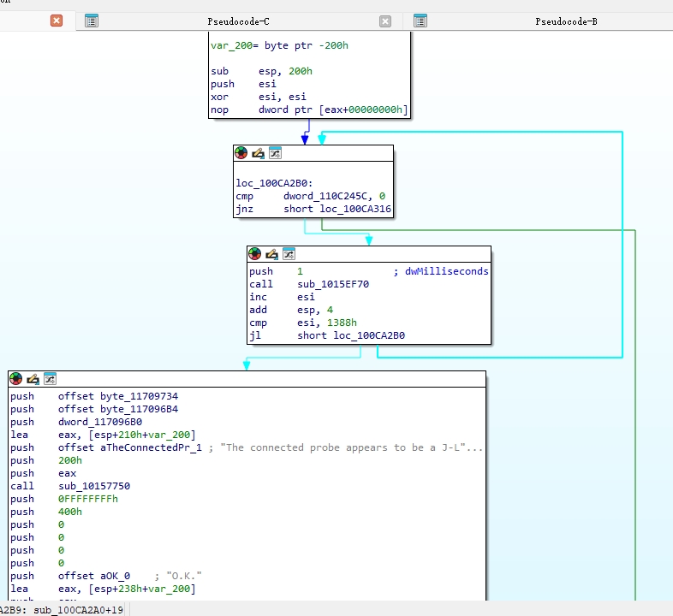The image size is (673, 616).
Task: Click the group icon on bottom push block
Action: (50, 379)
